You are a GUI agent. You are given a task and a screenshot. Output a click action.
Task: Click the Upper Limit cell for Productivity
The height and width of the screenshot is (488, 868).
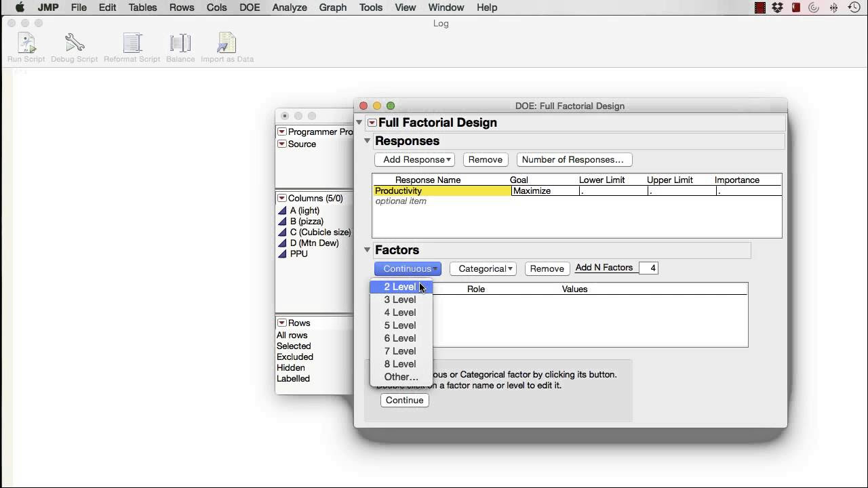click(x=681, y=191)
